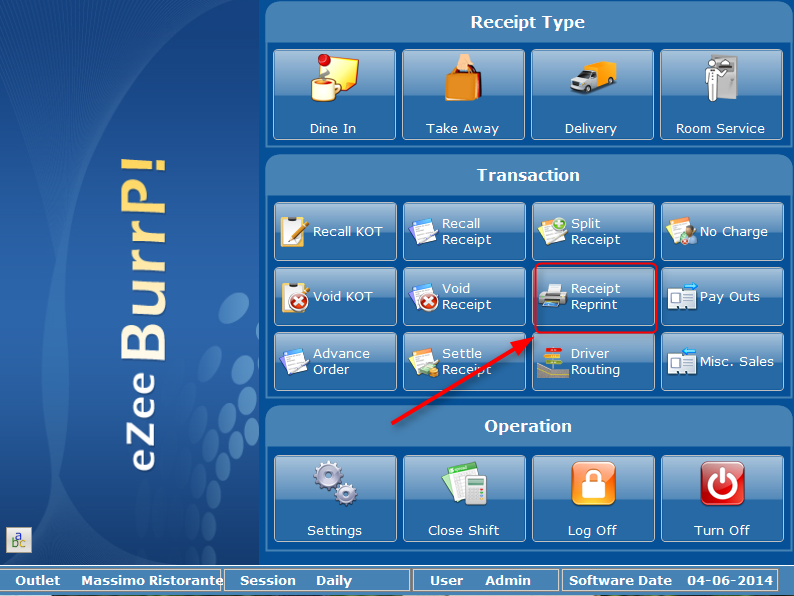Turn Off the application
794x596 pixels.
click(723, 499)
